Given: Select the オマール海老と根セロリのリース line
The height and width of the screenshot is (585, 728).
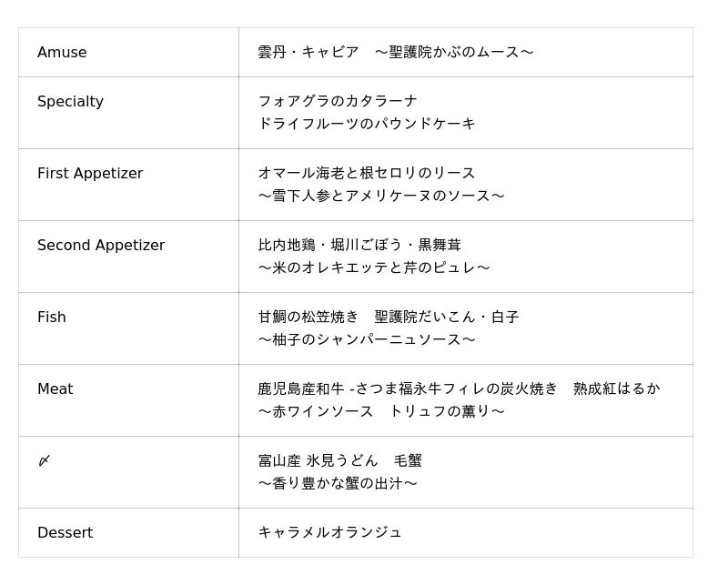Looking at the screenshot, I should tap(367, 173).
